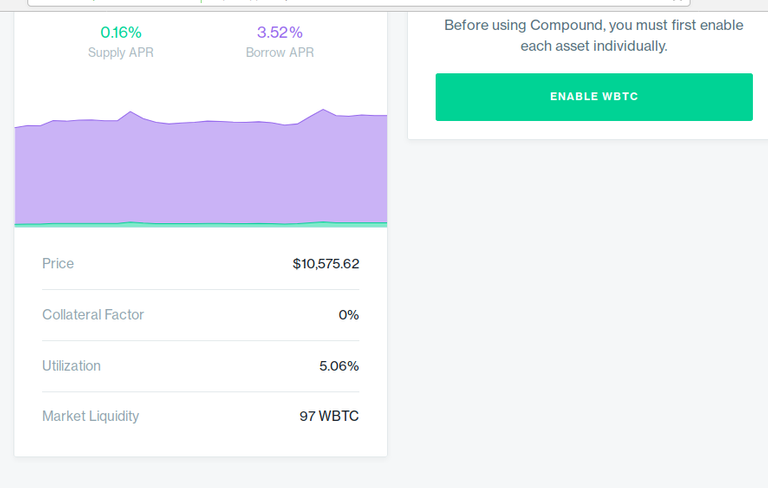Click the 'Before using Compound' notice text
Viewport: 768px width, 488px height.
(x=594, y=35)
